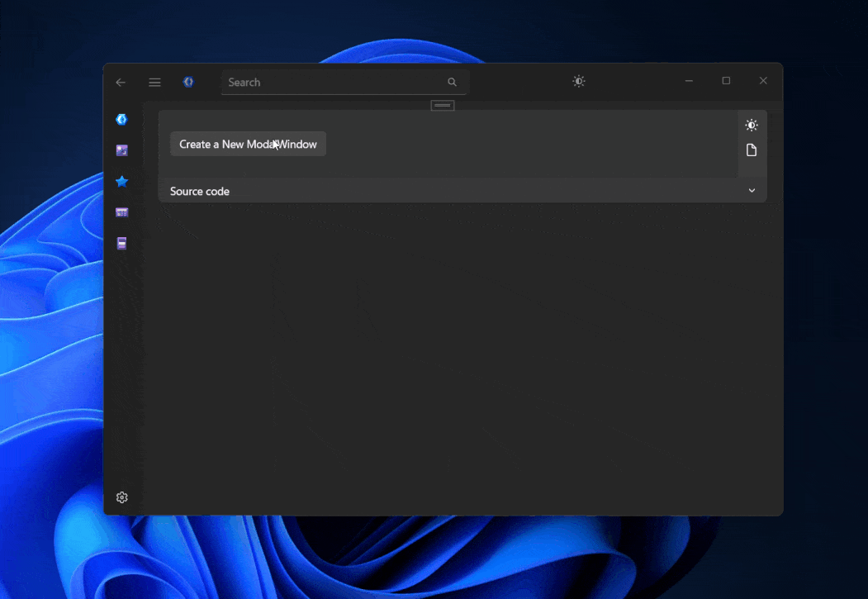Click the chevron beside Source code
This screenshot has width=868, height=599.
752,190
